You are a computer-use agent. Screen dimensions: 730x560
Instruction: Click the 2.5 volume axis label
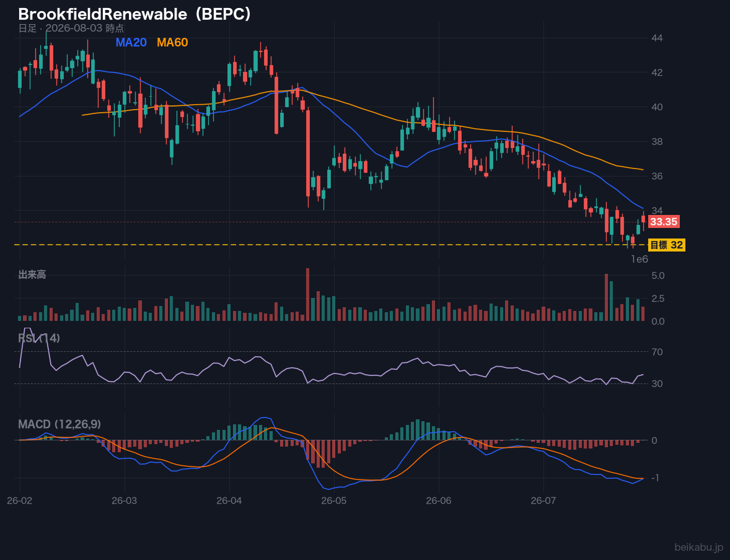pos(658,299)
